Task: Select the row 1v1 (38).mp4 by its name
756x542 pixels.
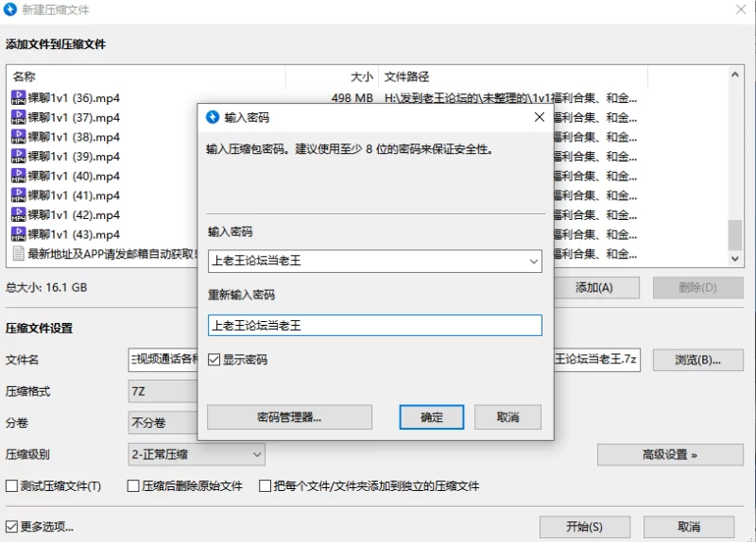Action: (74, 137)
